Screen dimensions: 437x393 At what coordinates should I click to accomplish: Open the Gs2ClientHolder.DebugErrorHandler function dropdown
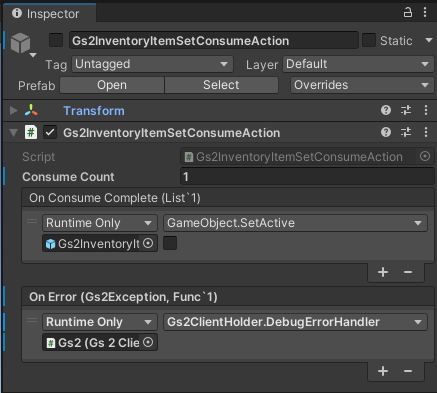tap(295, 322)
